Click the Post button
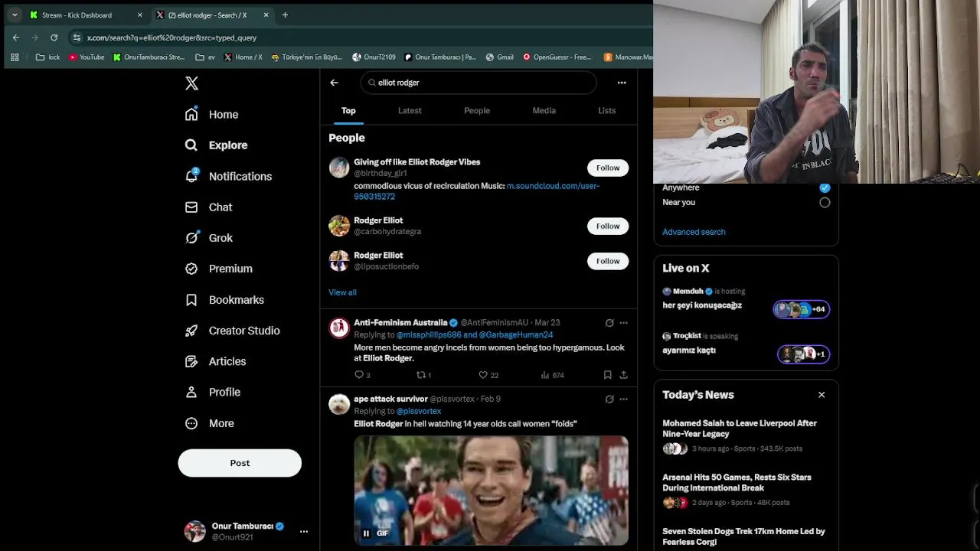Viewport: 980px width, 551px height. [x=240, y=463]
